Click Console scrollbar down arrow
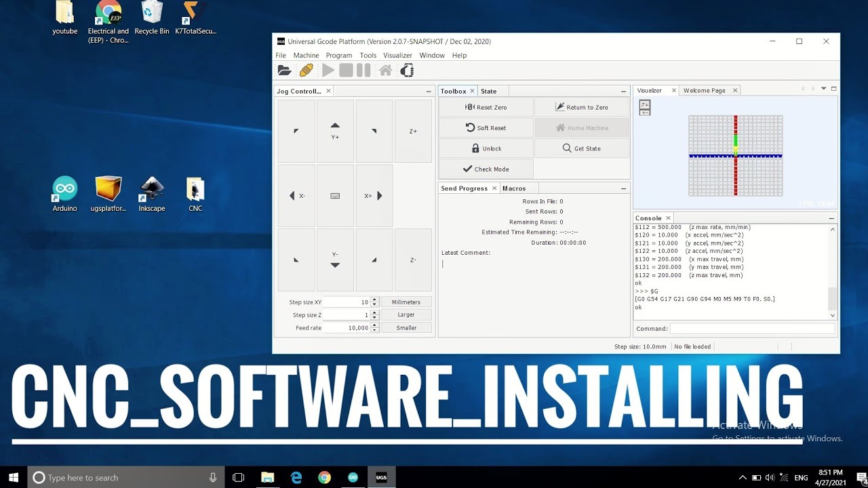This screenshot has height=488, width=868. point(833,315)
